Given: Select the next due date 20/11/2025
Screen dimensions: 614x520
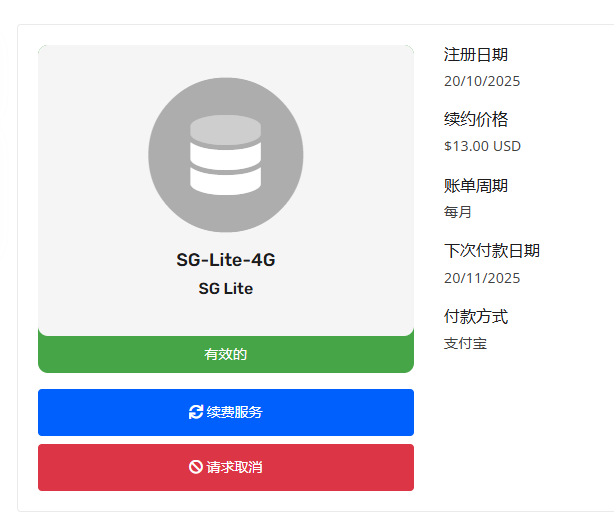Looking at the screenshot, I should (x=482, y=278).
